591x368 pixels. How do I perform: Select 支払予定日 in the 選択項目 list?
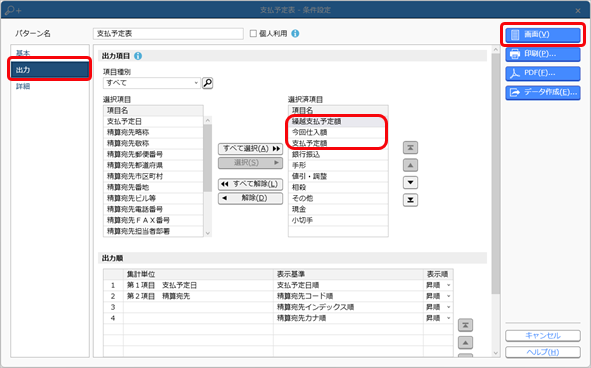[153, 121]
